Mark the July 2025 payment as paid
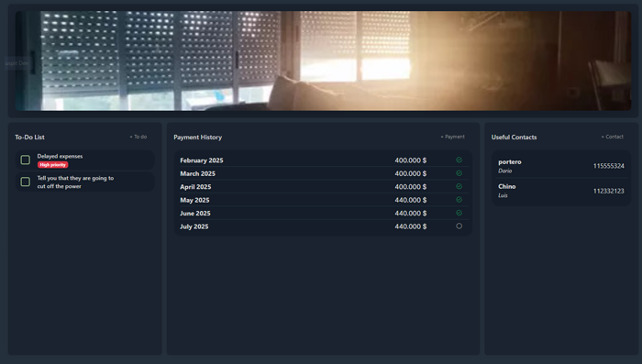This screenshot has width=642, height=364. click(x=459, y=226)
